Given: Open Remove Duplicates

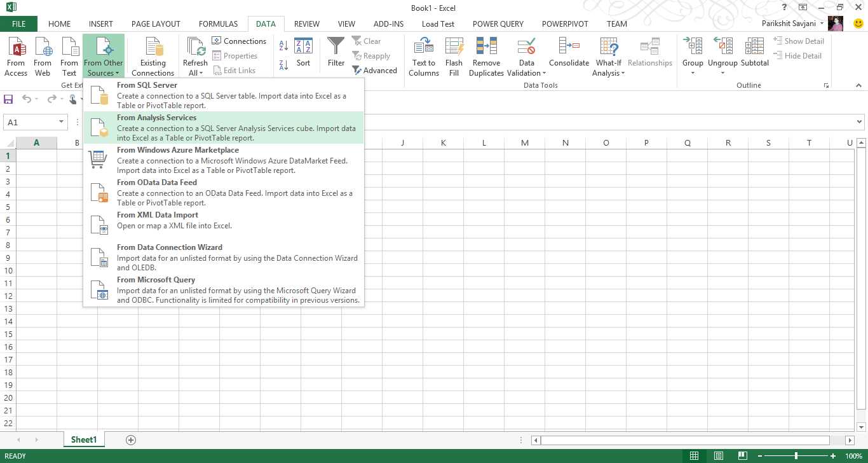Looking at the screenshot, I should coord(486,56).
